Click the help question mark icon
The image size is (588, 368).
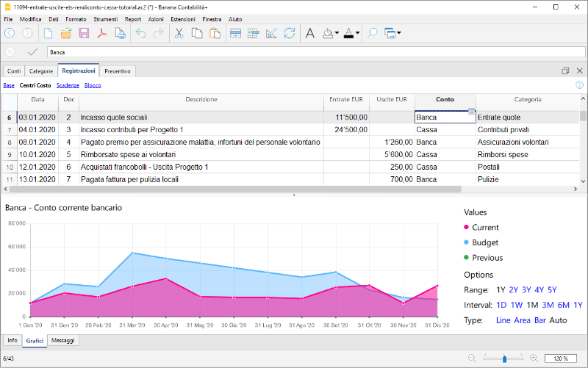579,85
